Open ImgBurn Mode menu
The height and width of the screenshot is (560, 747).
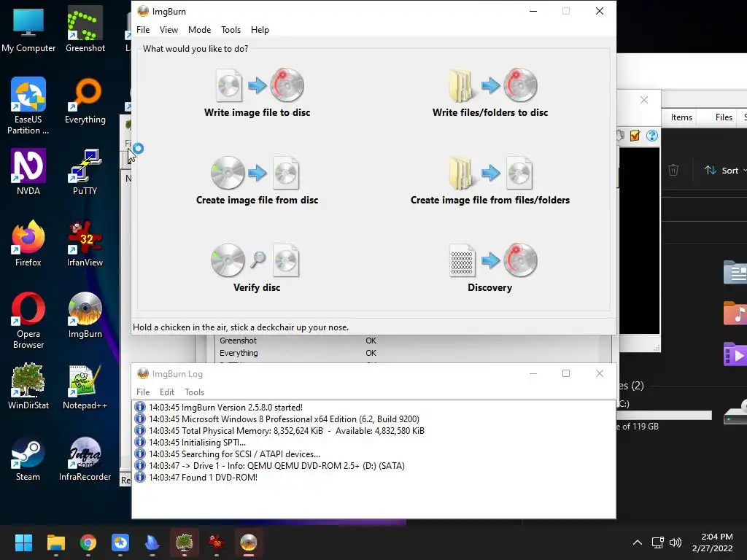pyautogui.click(x=199, y=29)
